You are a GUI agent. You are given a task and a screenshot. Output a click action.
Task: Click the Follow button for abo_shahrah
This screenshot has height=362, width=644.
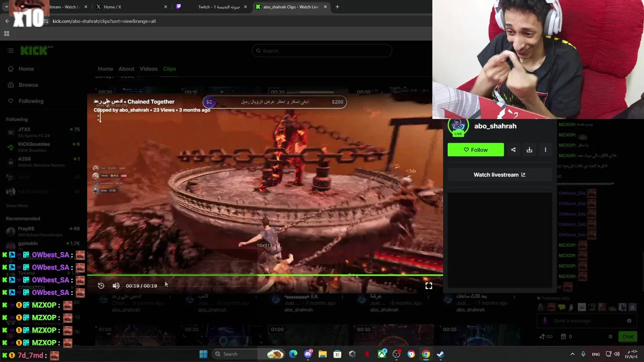tap(475, 150)
